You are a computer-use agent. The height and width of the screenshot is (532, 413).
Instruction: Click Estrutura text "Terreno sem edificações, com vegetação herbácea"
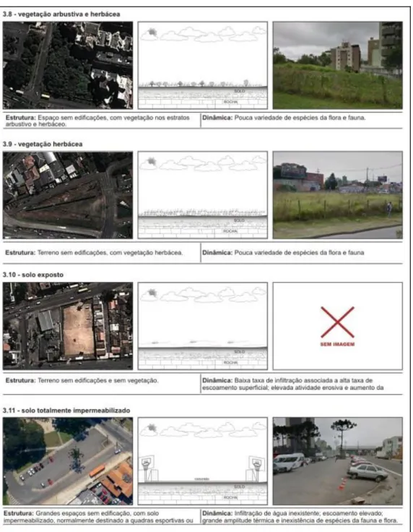click(94, 252)
